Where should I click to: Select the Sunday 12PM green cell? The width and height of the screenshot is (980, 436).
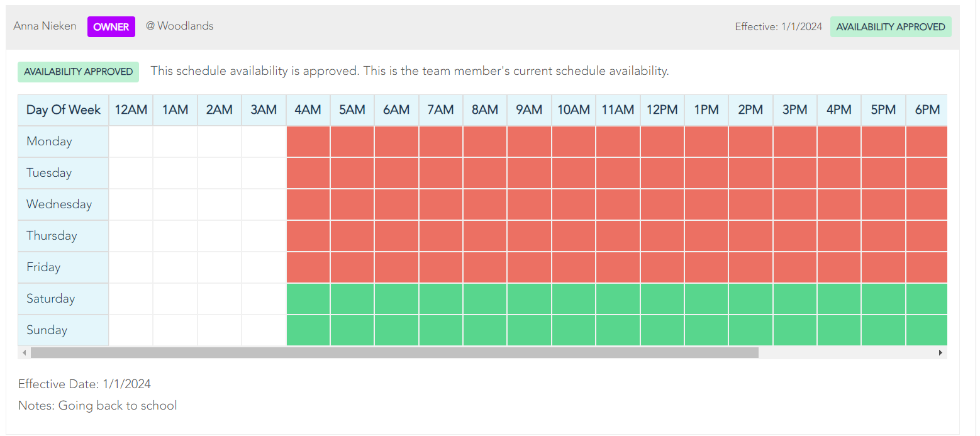(x=662, y=330)
